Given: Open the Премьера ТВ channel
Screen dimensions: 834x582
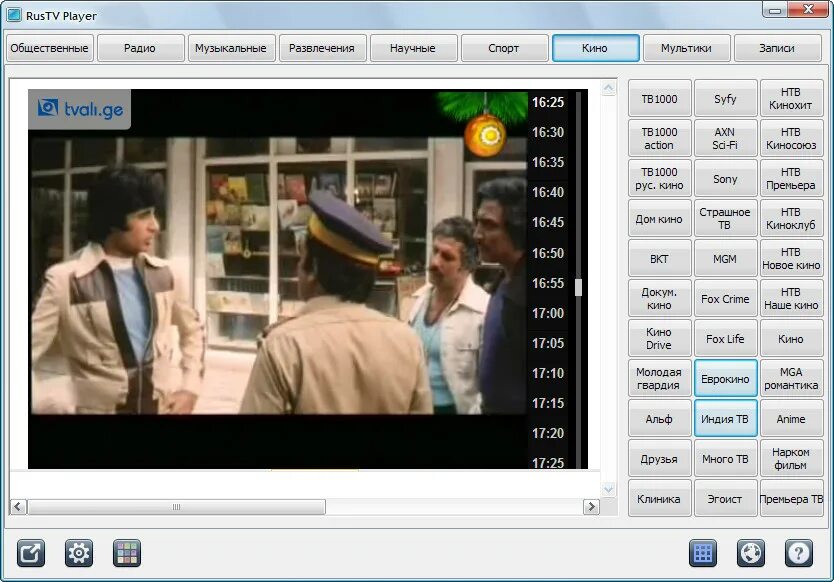Looking at the screenshot, I should [791, 498].
